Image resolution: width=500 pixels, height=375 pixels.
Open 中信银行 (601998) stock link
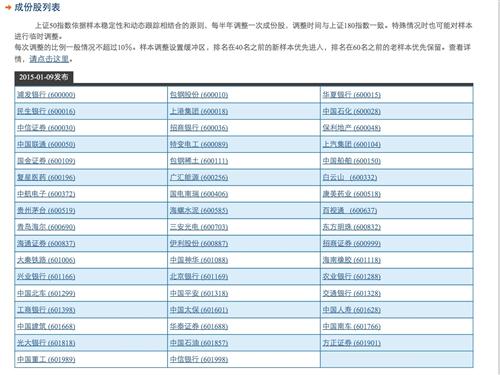point(199,359)
